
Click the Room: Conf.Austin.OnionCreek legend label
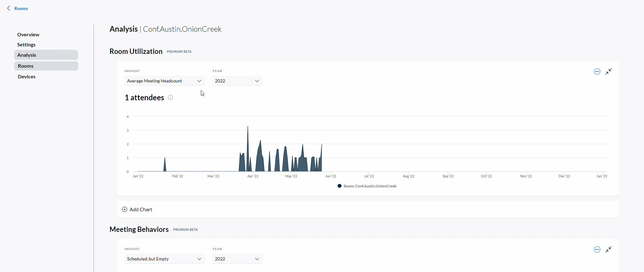click(x=370, y=186)
